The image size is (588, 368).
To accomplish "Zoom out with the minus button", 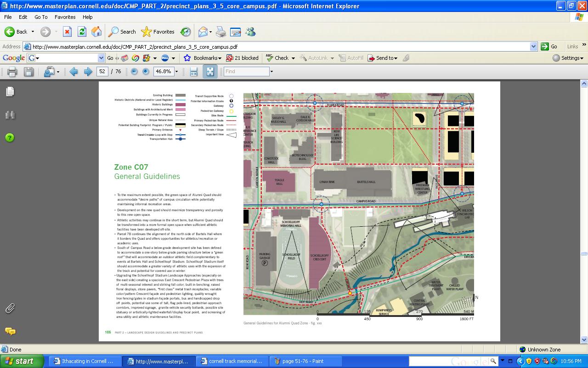I will 134,72.
